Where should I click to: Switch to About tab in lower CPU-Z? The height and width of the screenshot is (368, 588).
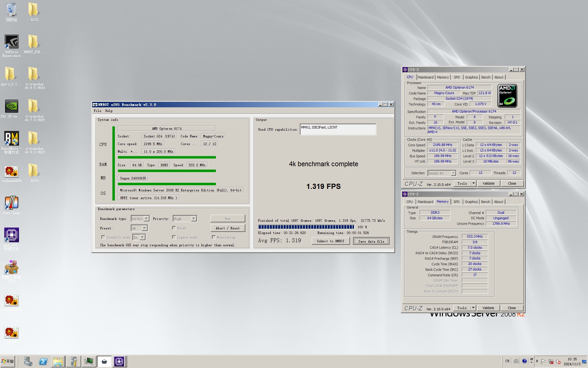click(x=498, y=202)
